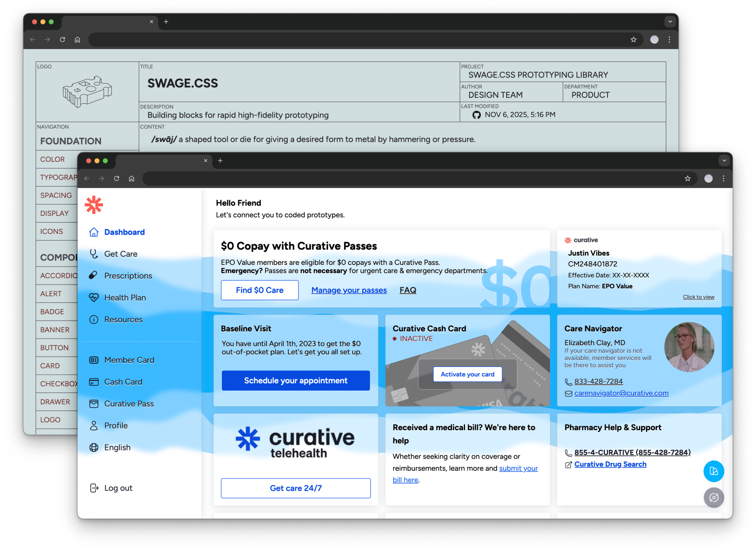Email carenavigator@curative.com link
756x552 pixels.
pyautogui.click(x=622, y=393)
